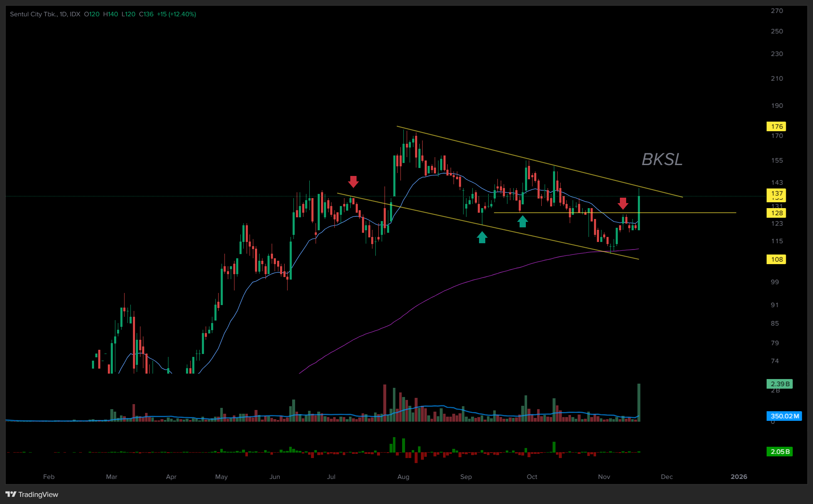Select the yellow 128 price label
The width and height of the screenshot is (813, 504).
[x=776, y=213]
